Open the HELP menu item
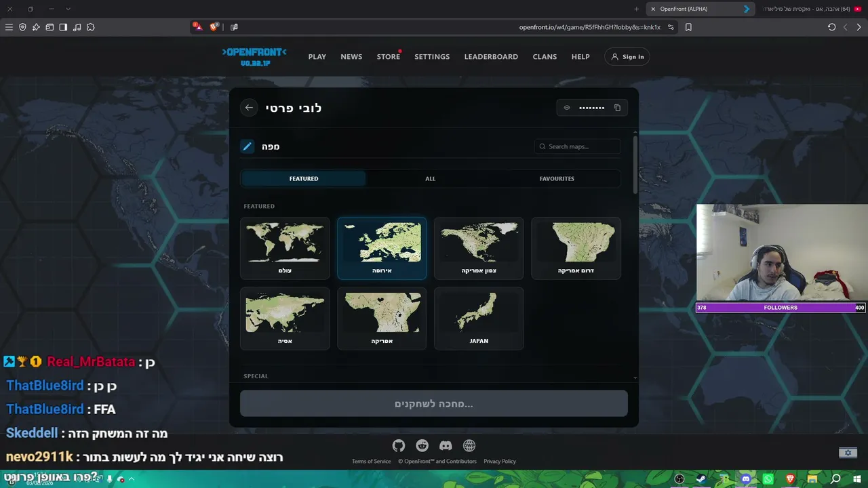 580,57
